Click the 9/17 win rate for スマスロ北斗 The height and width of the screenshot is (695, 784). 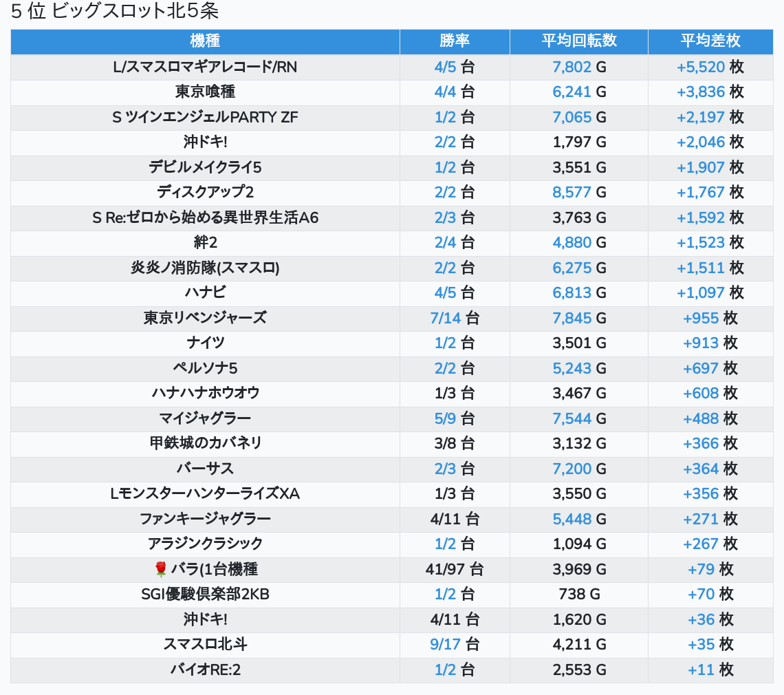pos(444,644)
